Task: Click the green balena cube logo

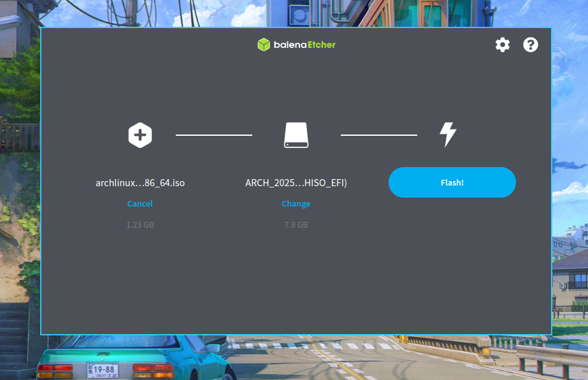Action: coord(264,45)
